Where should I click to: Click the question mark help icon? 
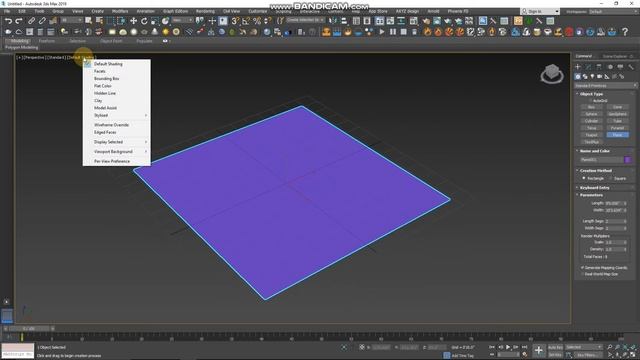(x=625, y=32)
